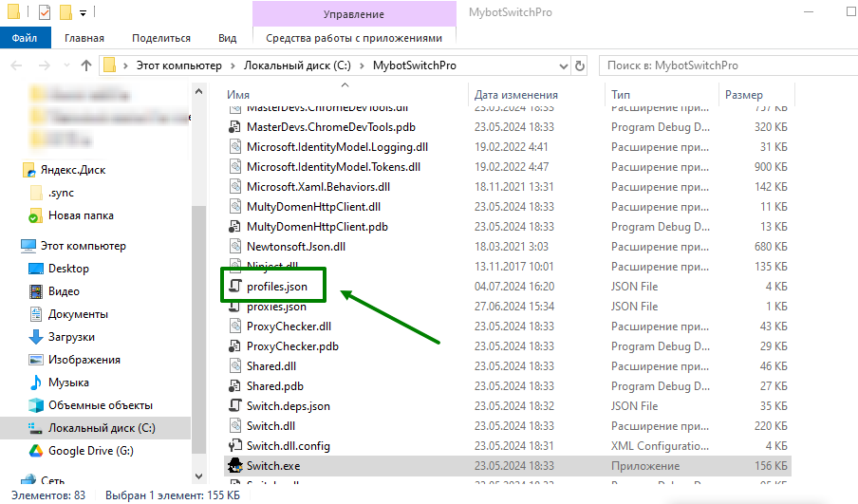Open Изображения in the navigation pane
Viewport: 858px width, 504px height.
pos(84,360)
